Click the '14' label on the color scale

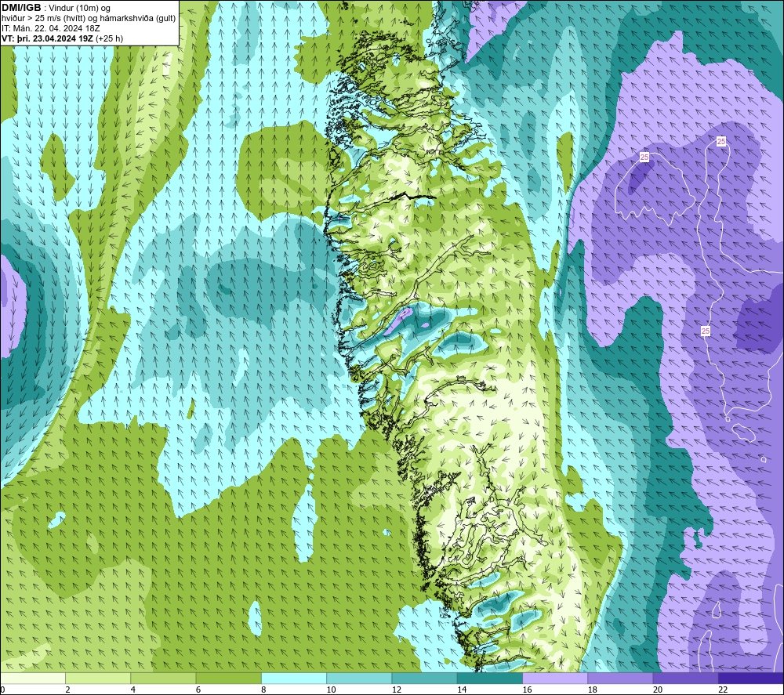point(462,690)
